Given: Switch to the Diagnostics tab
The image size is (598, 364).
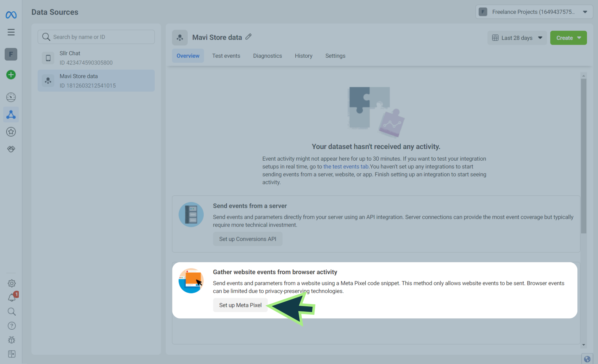Looking at the screenshot, I should click(267, 56).
